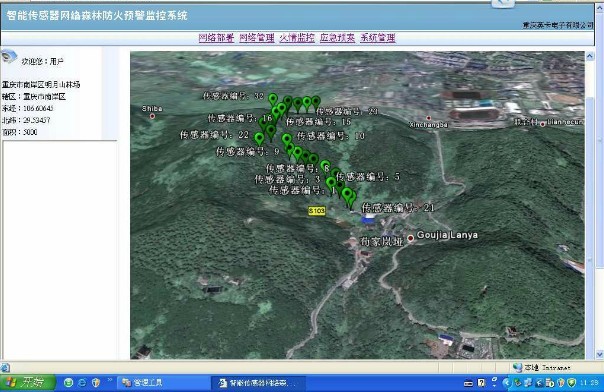The height and width of the screenshot is (392, 604).
Task: Click the map scrollbar down arrow
Action: [x=590, y=354]
